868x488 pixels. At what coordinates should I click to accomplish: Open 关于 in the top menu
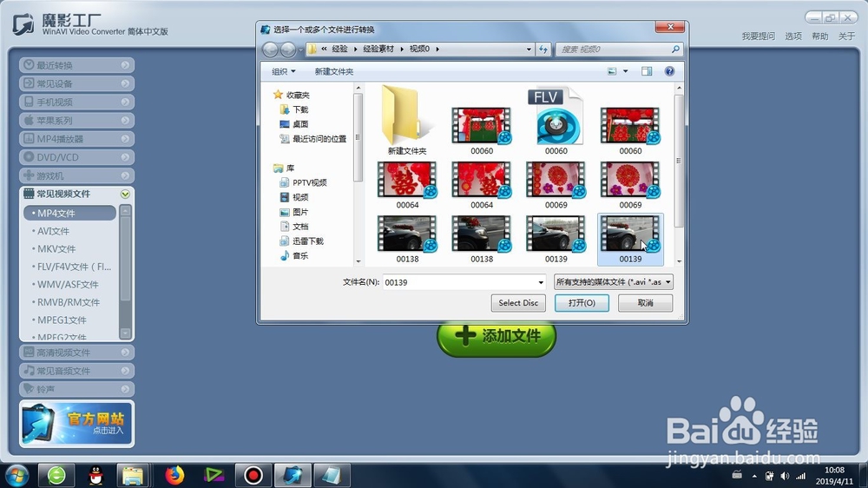[x=846, y=36]
